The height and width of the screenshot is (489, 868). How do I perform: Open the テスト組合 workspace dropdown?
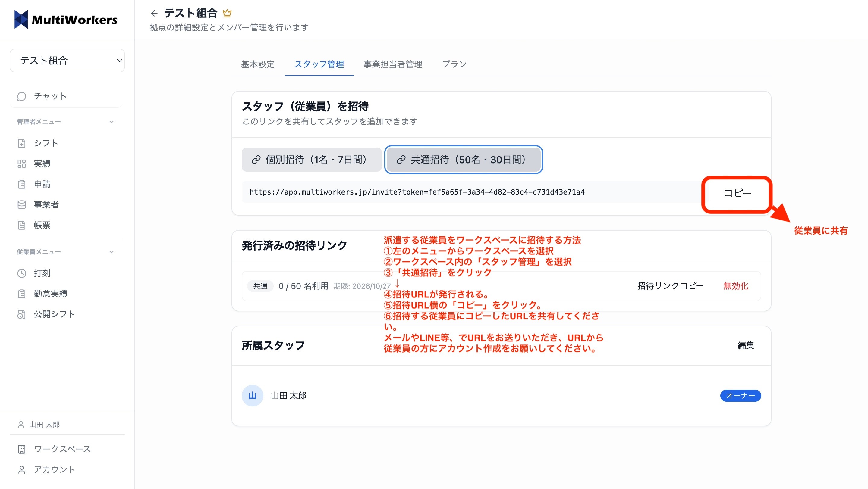(x=67, y=61)
